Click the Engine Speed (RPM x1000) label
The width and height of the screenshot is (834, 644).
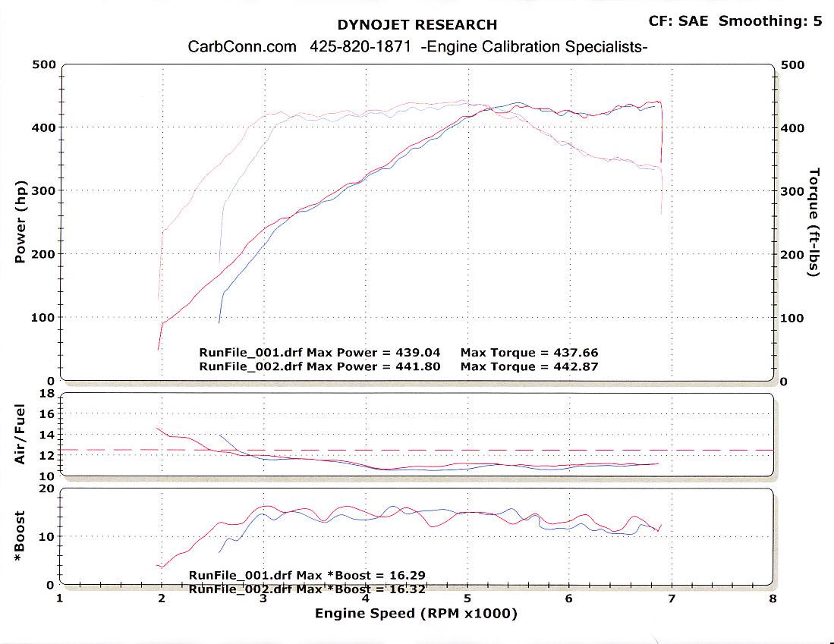[x=416, y=613]
